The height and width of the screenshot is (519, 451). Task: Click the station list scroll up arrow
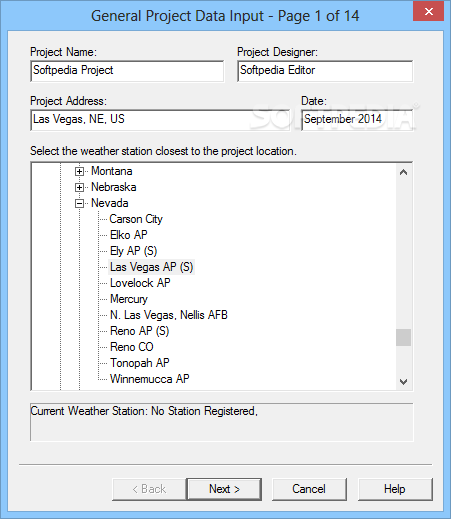click(x=403, y=172)
